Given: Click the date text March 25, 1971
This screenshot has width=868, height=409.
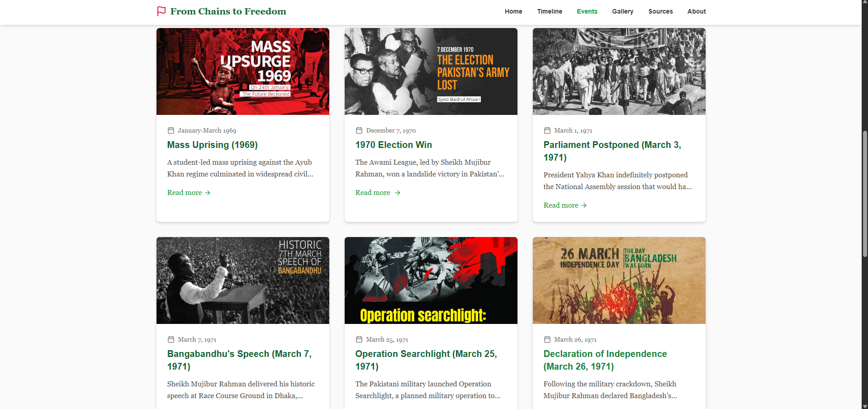Looking at the screenshot, I should (387, 339).
